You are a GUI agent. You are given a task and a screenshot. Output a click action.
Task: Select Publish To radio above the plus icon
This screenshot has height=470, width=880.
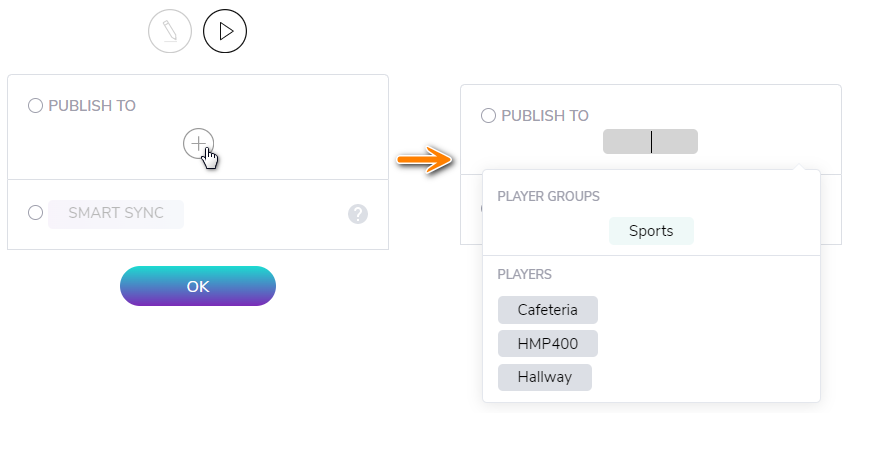35,106
